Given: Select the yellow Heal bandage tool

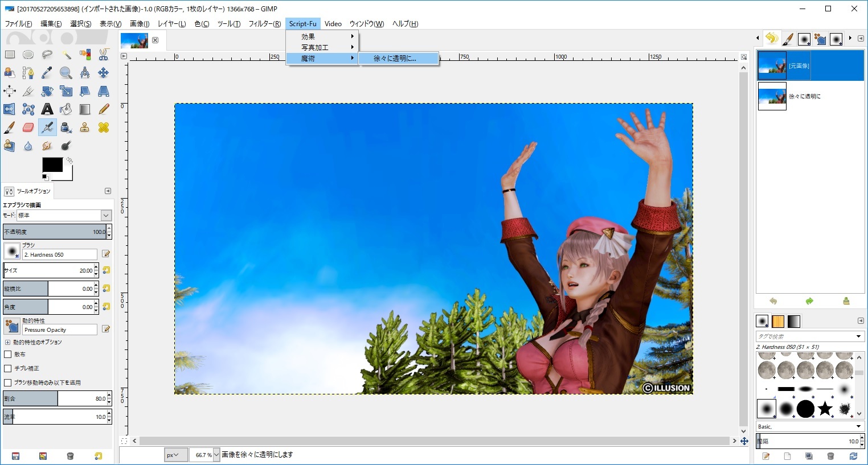Looking at the screenshot, I should pos(104,127).
